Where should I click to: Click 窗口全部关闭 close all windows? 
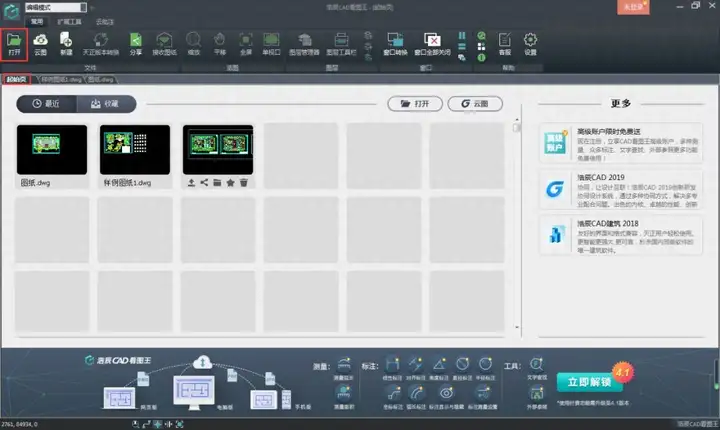coord(432,44)
